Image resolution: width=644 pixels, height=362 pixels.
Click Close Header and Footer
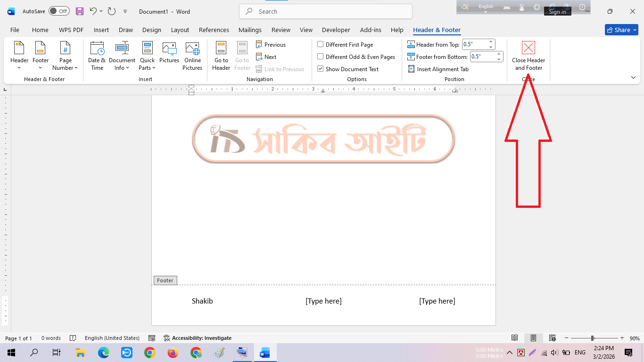click(x=528, y=56)
